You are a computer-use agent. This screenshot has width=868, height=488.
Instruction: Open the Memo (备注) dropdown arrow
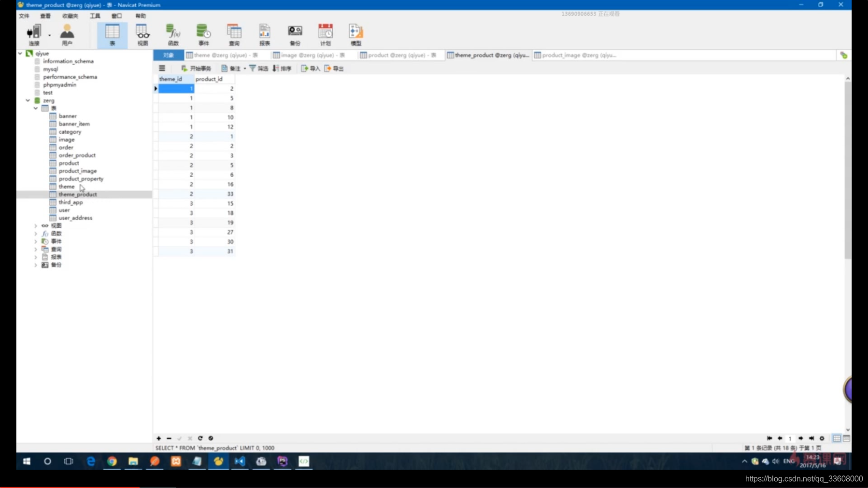coord(245,69)
